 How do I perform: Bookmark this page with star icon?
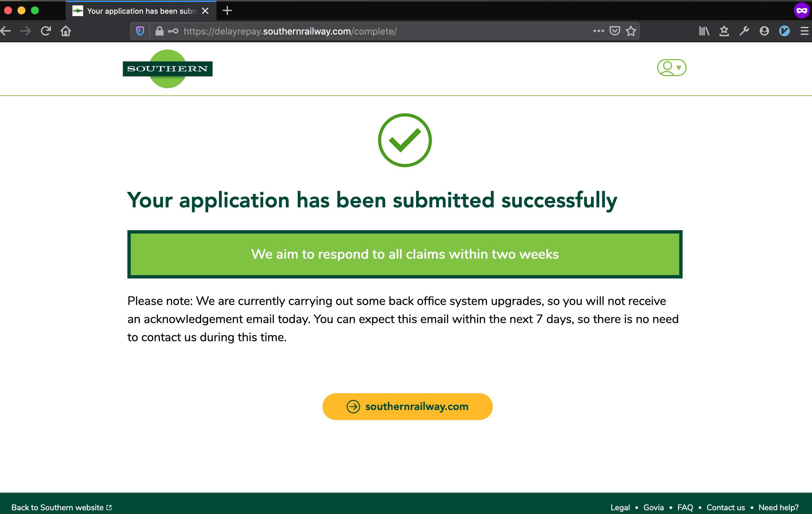(631, 31)
